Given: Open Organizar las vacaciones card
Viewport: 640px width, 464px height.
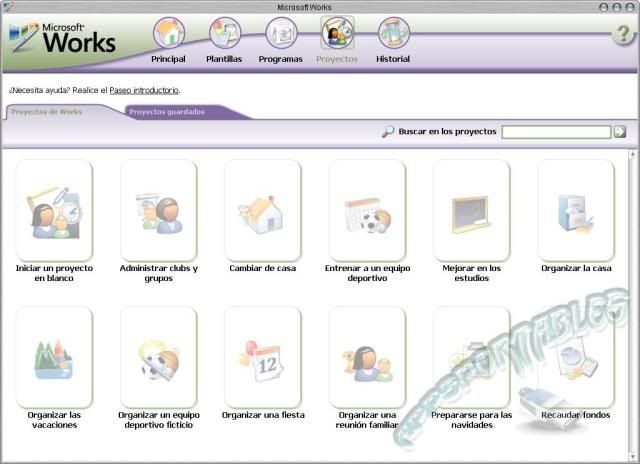Looking at the screenshot, I should pyautogui.click(x=54, y=357).
